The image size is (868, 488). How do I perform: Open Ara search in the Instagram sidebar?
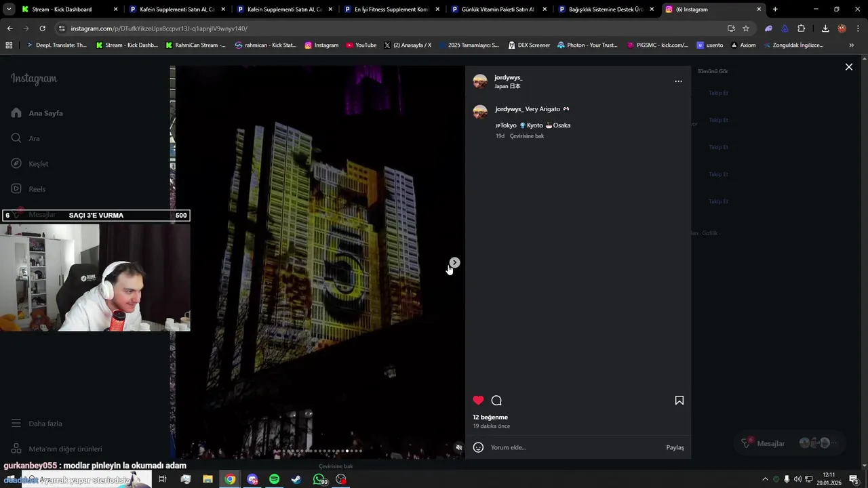pos(26,138)
